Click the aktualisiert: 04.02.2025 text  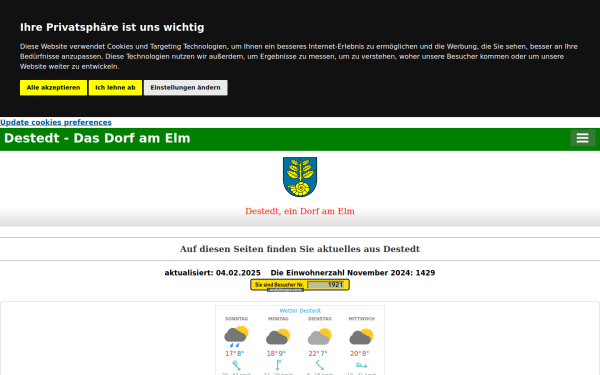[212, 273]
